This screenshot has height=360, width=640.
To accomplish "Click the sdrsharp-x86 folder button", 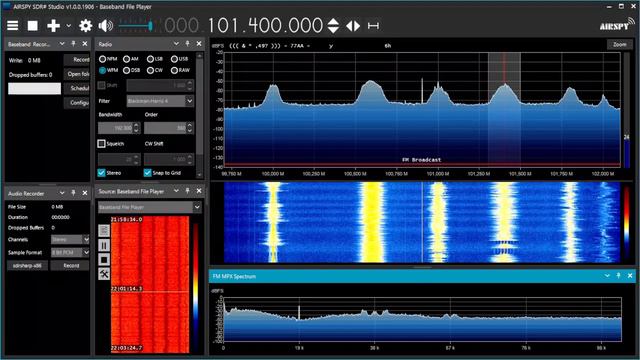I will [x=27, y=266].
